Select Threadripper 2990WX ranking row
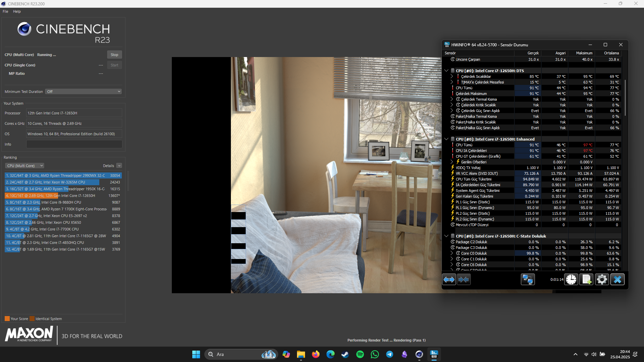This screenshot has width=644, height=362. [63, 175]
